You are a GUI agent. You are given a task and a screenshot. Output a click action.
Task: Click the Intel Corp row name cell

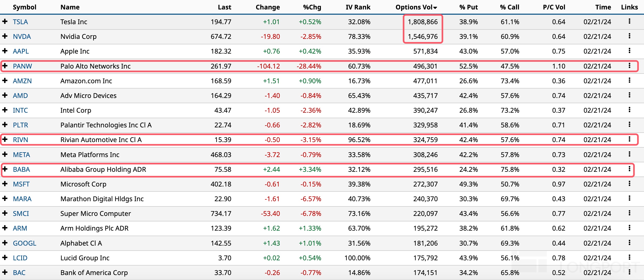[x=76, y=110]
